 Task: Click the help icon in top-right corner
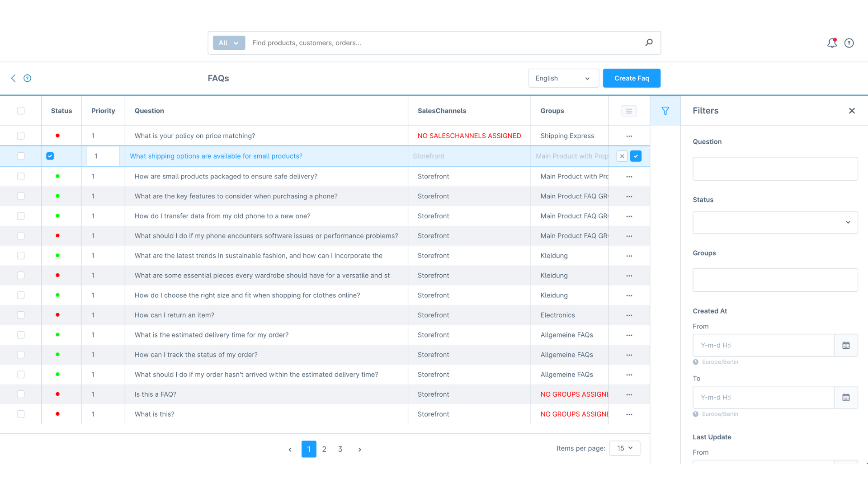(x=849, y=43)
